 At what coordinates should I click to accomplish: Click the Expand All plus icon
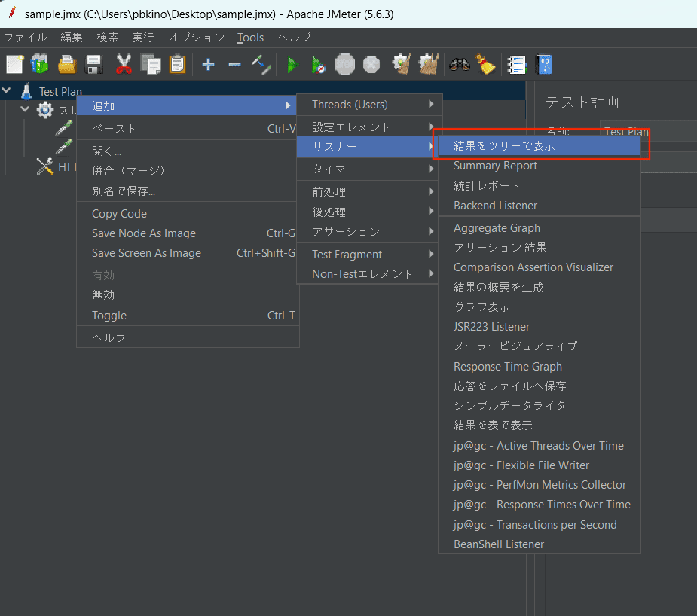pyautogui.click(x=208, y=65)
